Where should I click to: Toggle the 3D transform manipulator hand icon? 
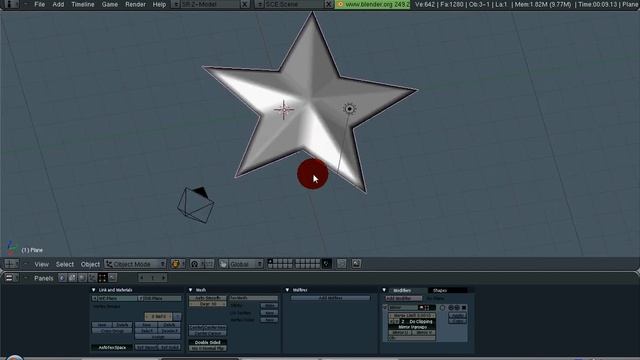click(223, 264)
